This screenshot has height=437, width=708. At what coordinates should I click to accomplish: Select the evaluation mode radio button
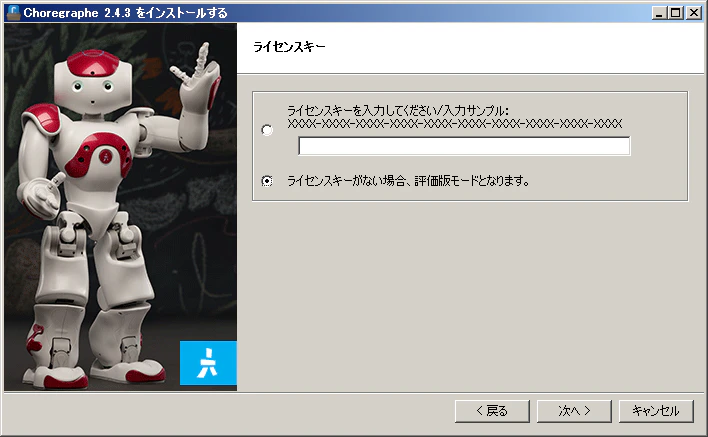(x=267, y=181)
